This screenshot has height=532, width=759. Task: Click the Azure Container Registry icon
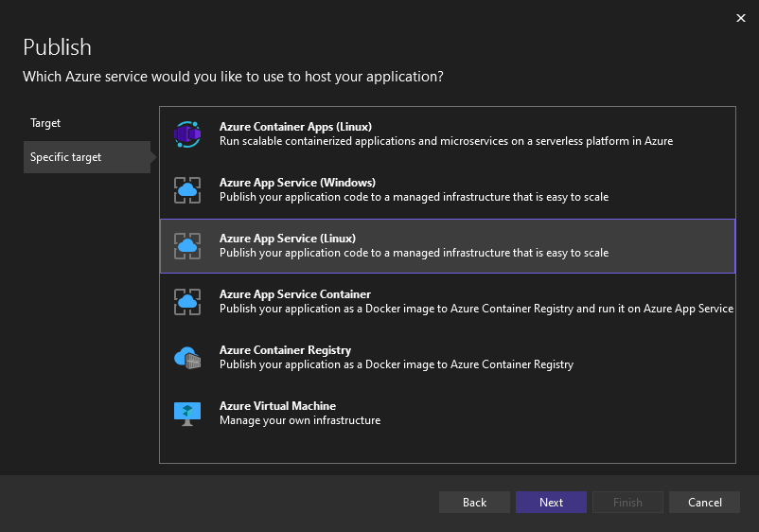tap(187, 358)
